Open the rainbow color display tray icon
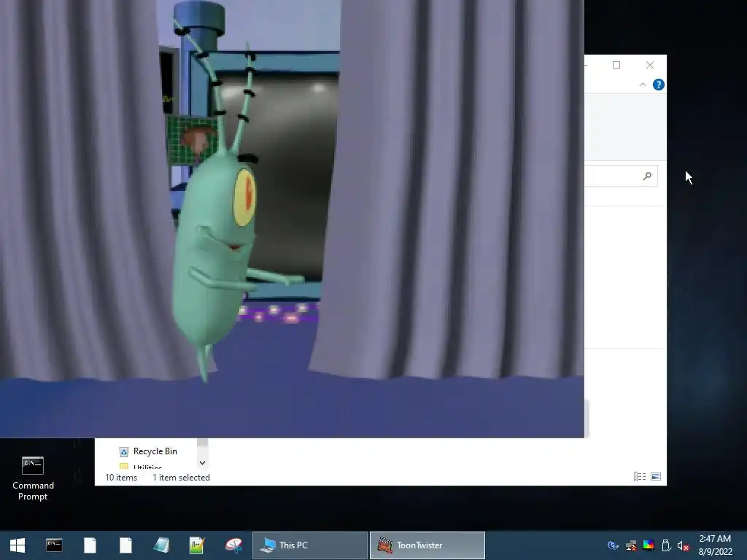Screen dimensions: 747x560 click(x=649, y=545)
